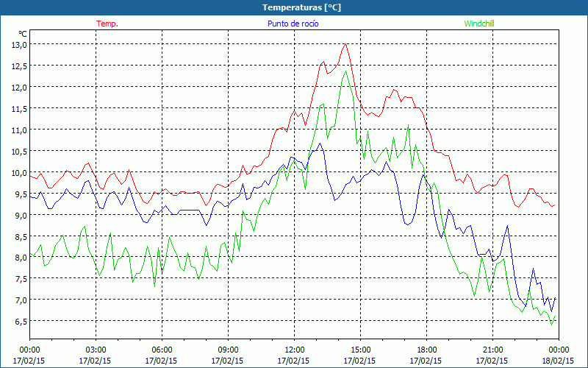The width and height of the screenshot is (588, 368).
Task: Click the green windchill peak near 14:20
Action: coord(345,71)
